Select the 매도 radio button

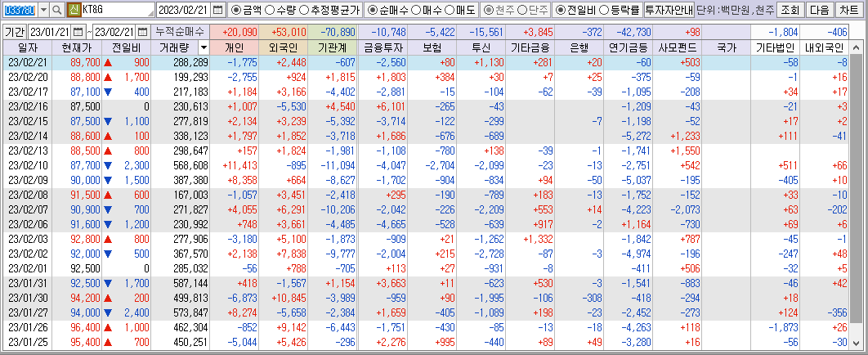[x=450, y=10]
